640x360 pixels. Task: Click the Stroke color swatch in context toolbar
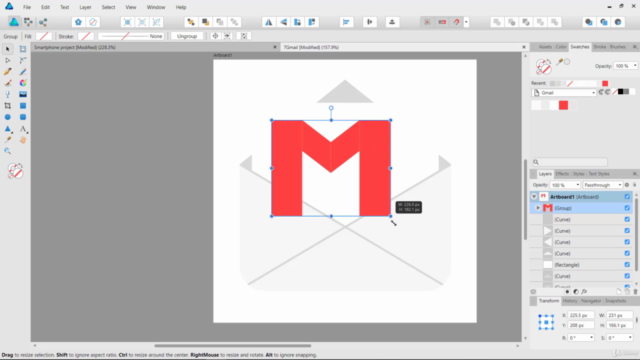coord(86,36)
